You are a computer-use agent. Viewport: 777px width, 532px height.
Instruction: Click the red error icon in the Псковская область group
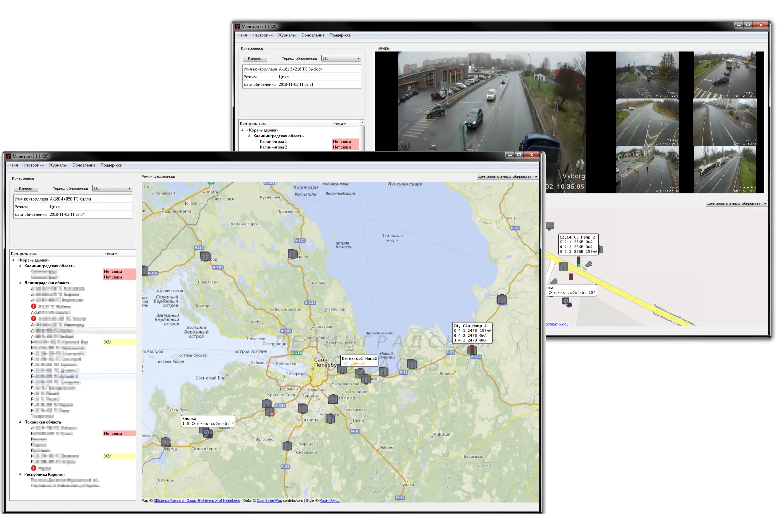[34, 468]
